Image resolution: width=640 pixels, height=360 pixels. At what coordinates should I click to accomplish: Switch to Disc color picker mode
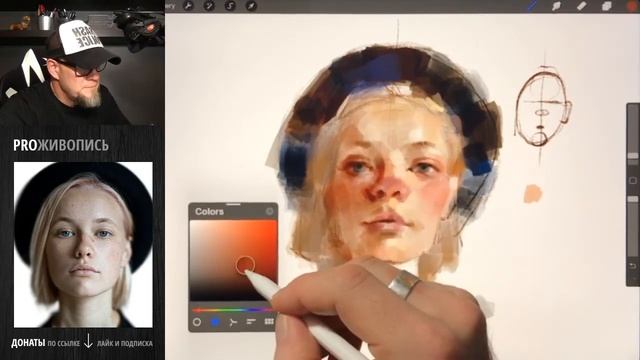[197, 322]
